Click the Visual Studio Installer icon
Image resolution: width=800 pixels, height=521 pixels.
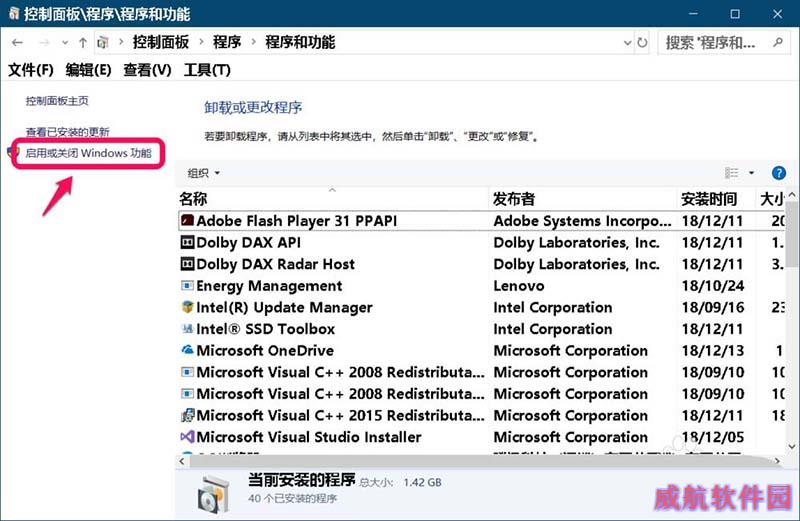point(187,437)
